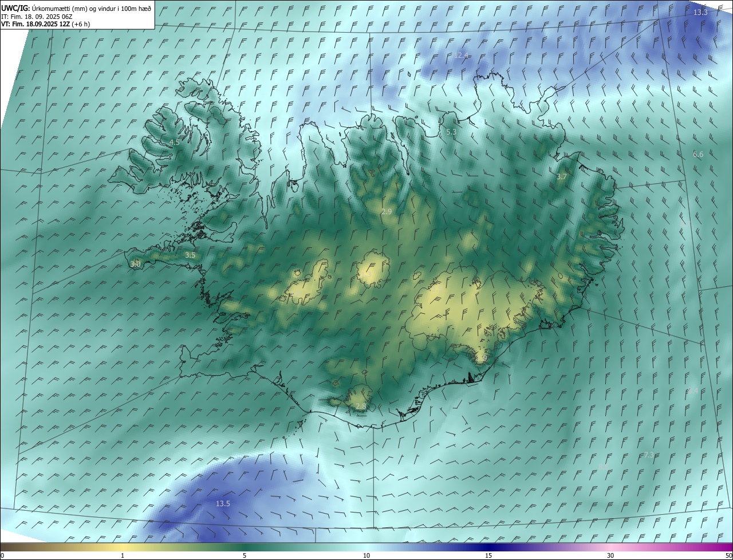
Task: Click the colorbar tick label 15
Action: (x=488, y=555)
